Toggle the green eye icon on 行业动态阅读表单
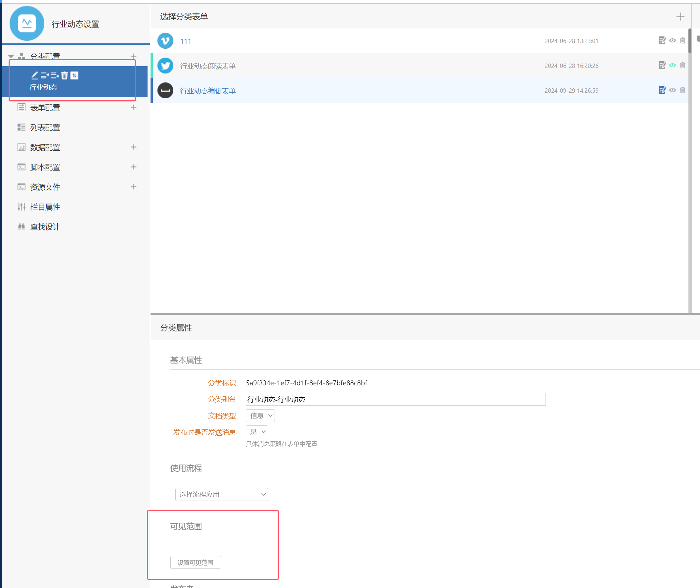 click(x=672, y=65)
